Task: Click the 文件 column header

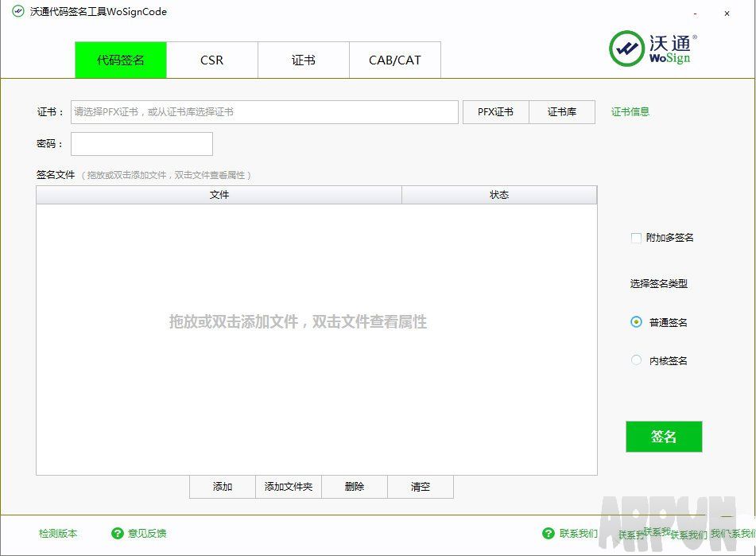Action: pos(219,195)
